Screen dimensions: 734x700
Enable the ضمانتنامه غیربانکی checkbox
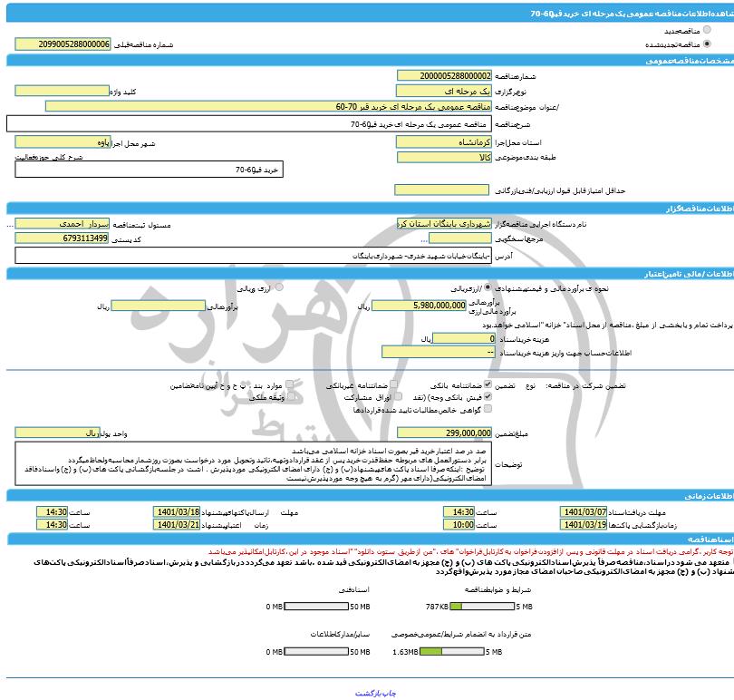pos(393,384)
